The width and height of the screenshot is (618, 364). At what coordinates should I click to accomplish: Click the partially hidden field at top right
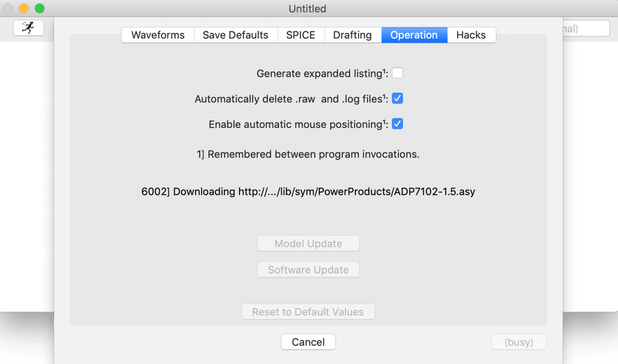click(586, 28)
